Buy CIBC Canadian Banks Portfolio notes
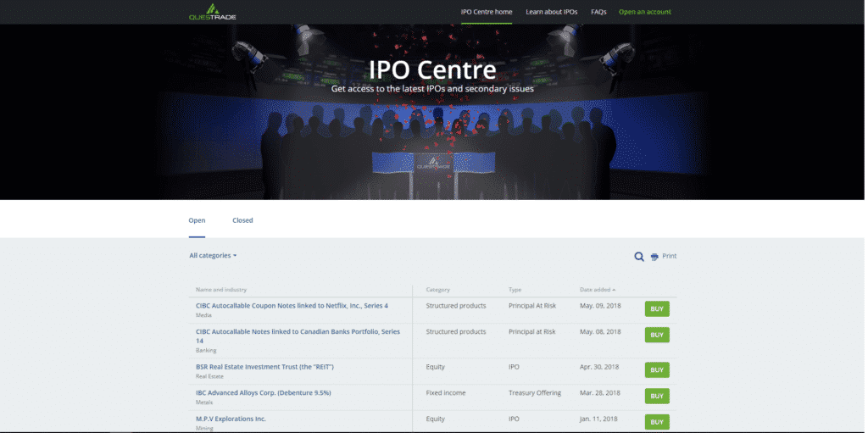This screenshot has height=433, width=868. [x=657, y=335]
